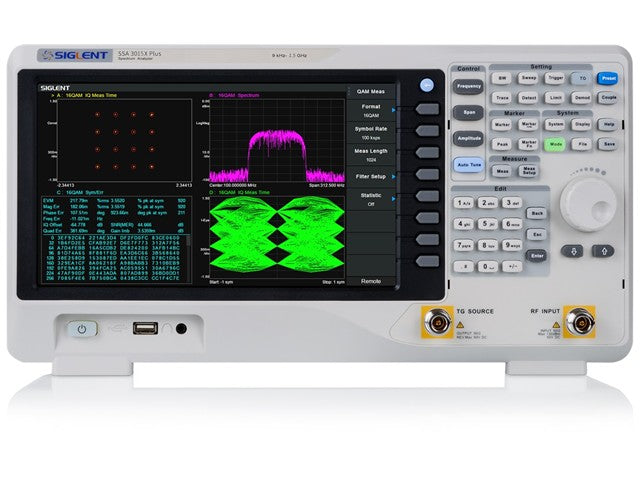Tap the green Mode key
The height and width of the screenshot is (480, 640).
(x=556, y=144)
